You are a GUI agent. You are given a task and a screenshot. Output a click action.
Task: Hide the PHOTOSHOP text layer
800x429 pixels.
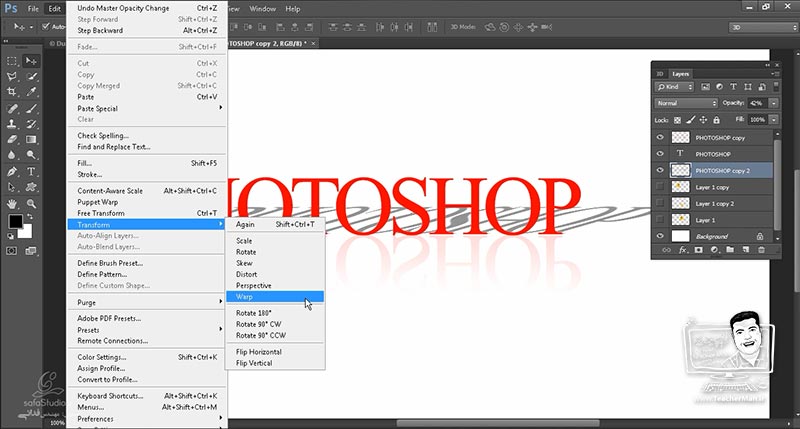coord(660,154)
